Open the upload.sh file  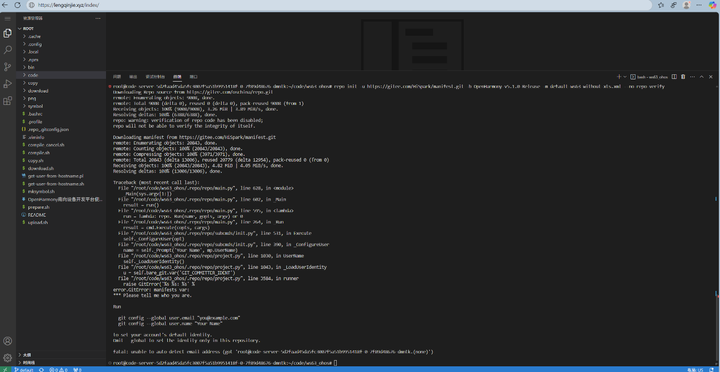(62, 222)
